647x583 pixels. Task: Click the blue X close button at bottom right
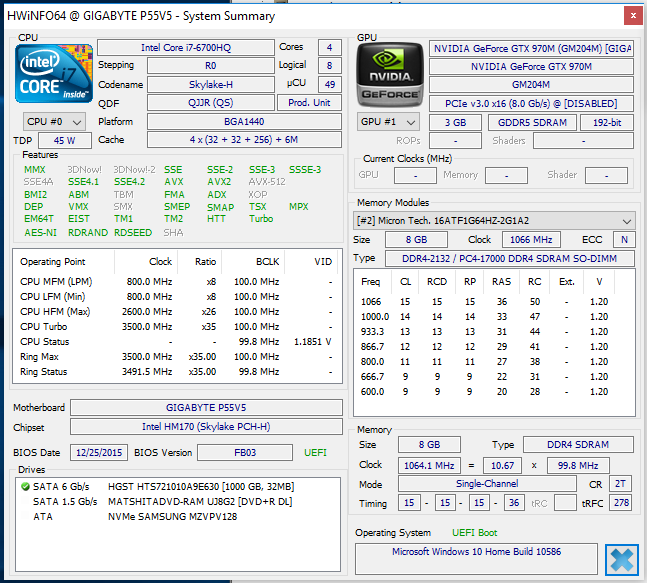[x=621, y=559]
